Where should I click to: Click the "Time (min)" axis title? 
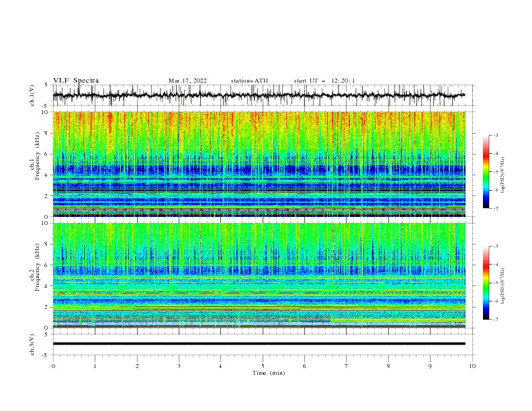(269, 373)
